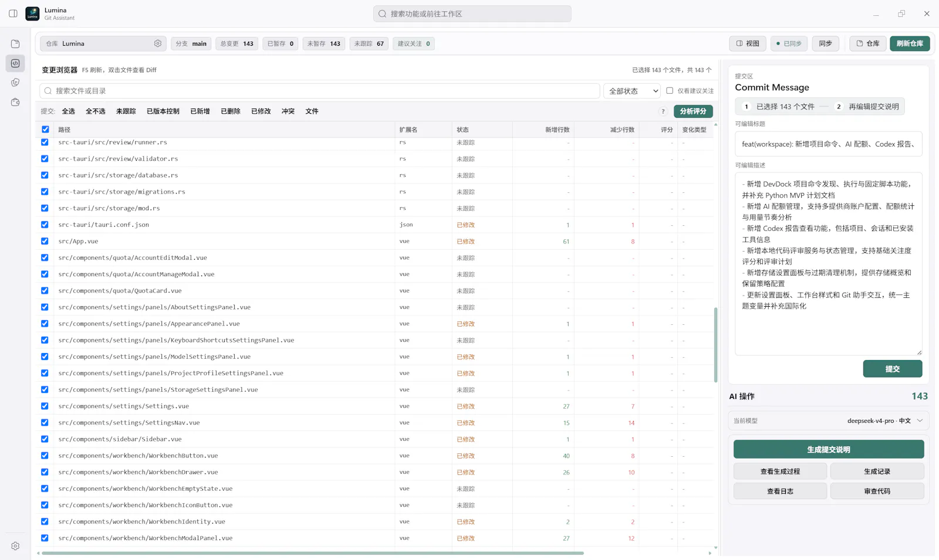The image size is (939, 560).
Task: Select the src-tauri/src/storage/database.rs row
Action: [376, 175]
